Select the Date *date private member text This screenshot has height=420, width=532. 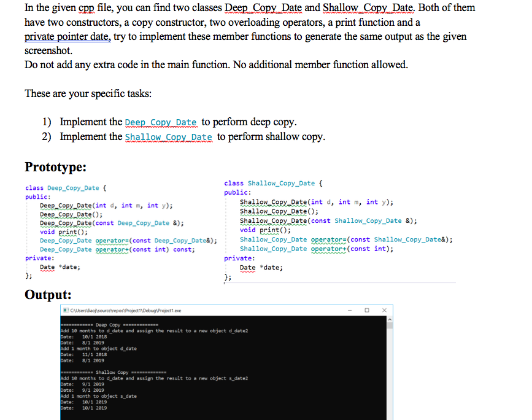(x=60, y=266)
